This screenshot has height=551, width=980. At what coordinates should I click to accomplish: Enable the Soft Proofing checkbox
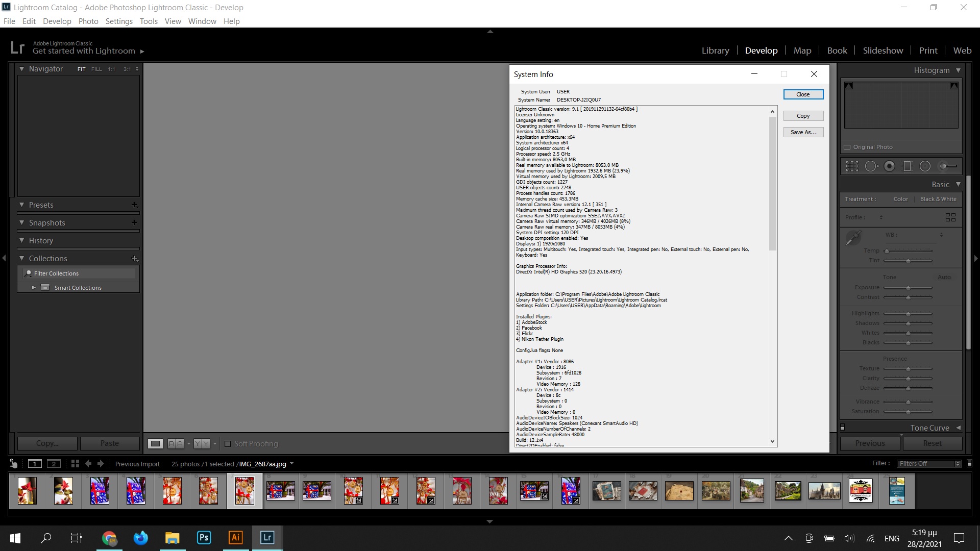[228, 444]
